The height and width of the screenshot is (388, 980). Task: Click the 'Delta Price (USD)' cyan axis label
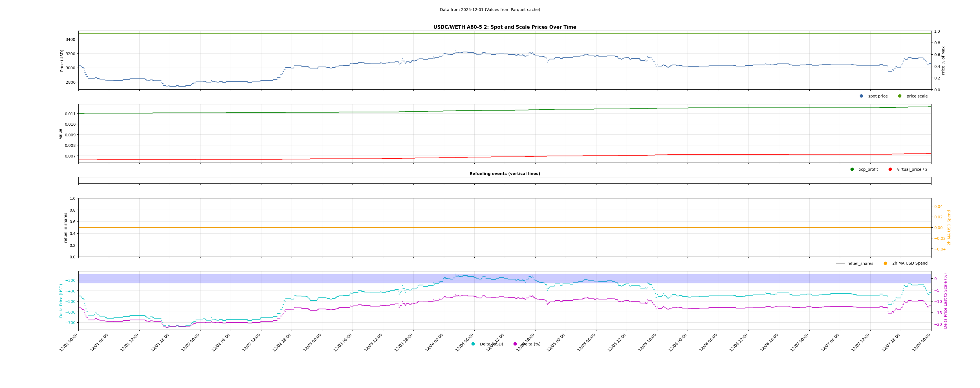click(61, 301)
